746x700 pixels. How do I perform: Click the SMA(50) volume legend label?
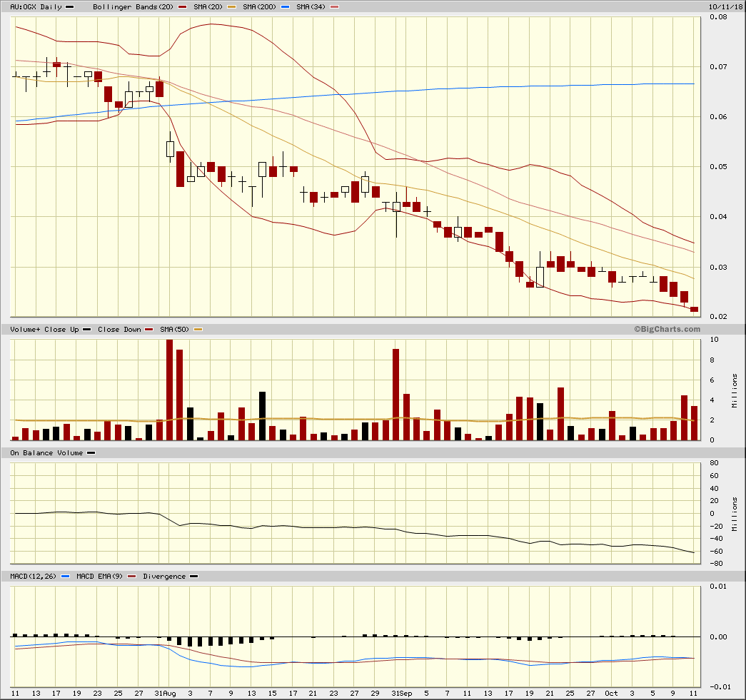click(174, 329)
